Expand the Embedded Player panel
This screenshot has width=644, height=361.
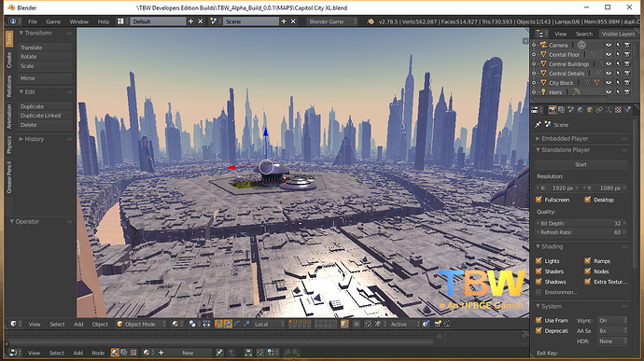538,138
